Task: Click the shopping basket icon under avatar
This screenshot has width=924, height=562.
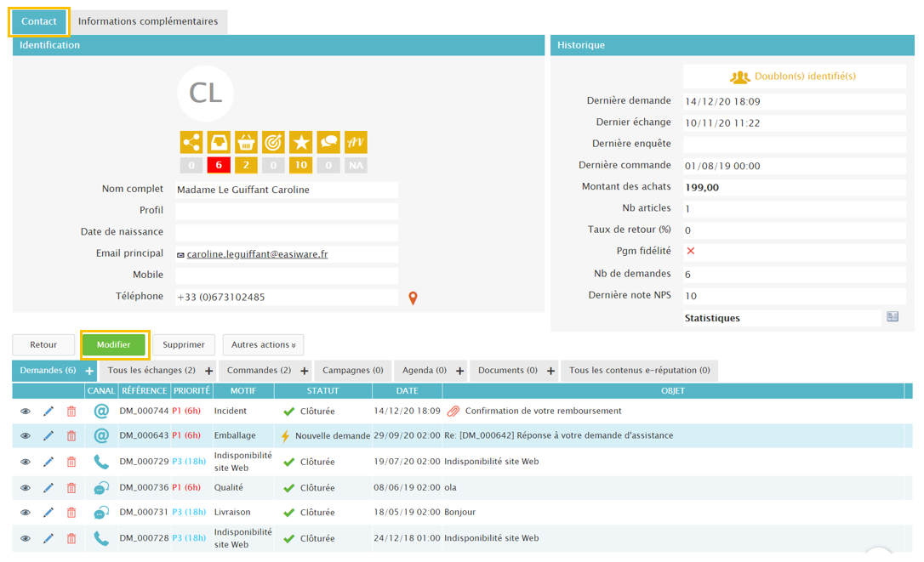Action: (246, 142)
